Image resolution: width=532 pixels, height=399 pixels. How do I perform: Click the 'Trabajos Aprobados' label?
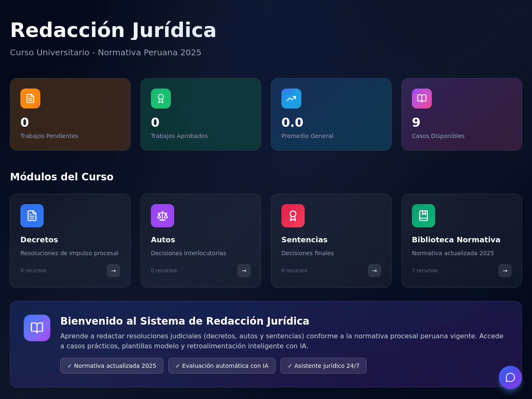click(x=179, y=136)
